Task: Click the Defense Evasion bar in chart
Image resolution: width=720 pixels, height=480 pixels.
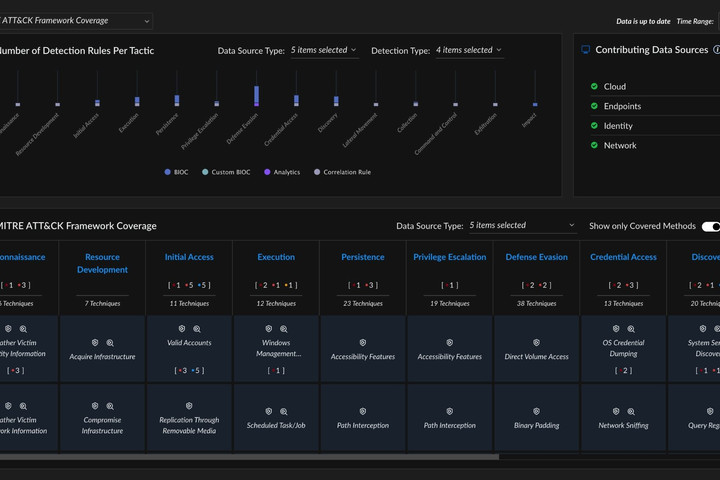Action: pyautogui.click(x=256, y=96)
